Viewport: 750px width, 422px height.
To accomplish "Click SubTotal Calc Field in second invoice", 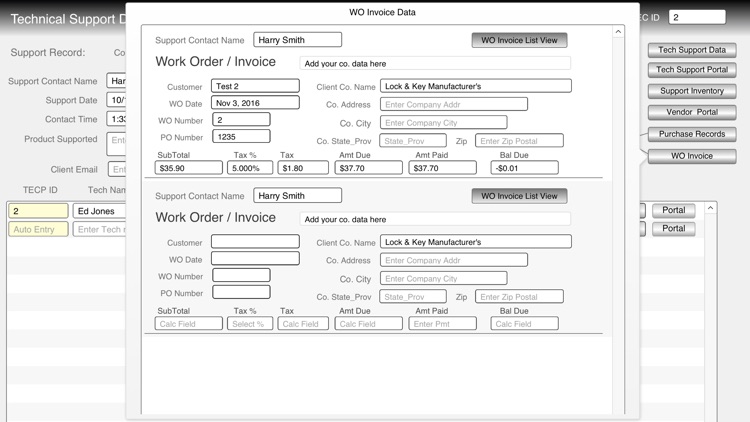I will pos(188,323).
